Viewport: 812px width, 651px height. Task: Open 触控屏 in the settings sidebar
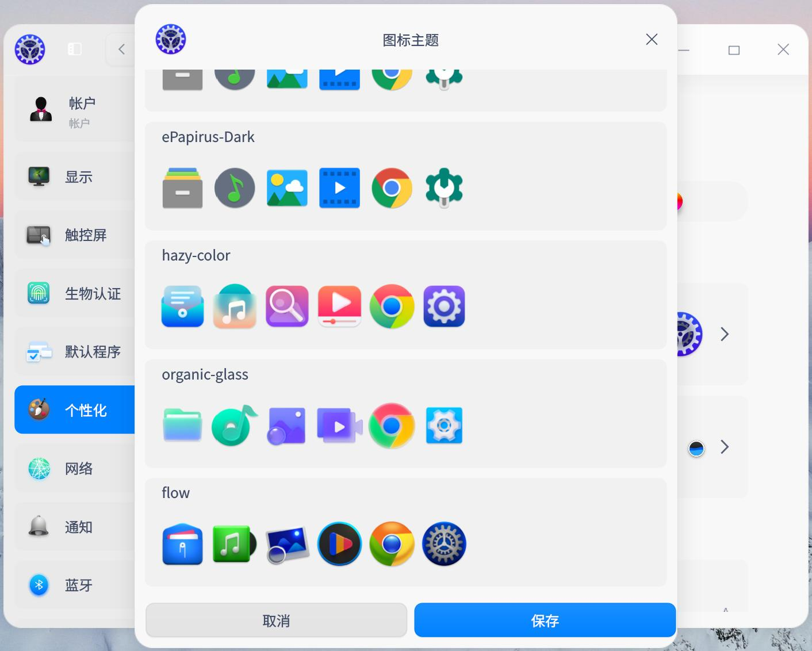click(75, 235)
